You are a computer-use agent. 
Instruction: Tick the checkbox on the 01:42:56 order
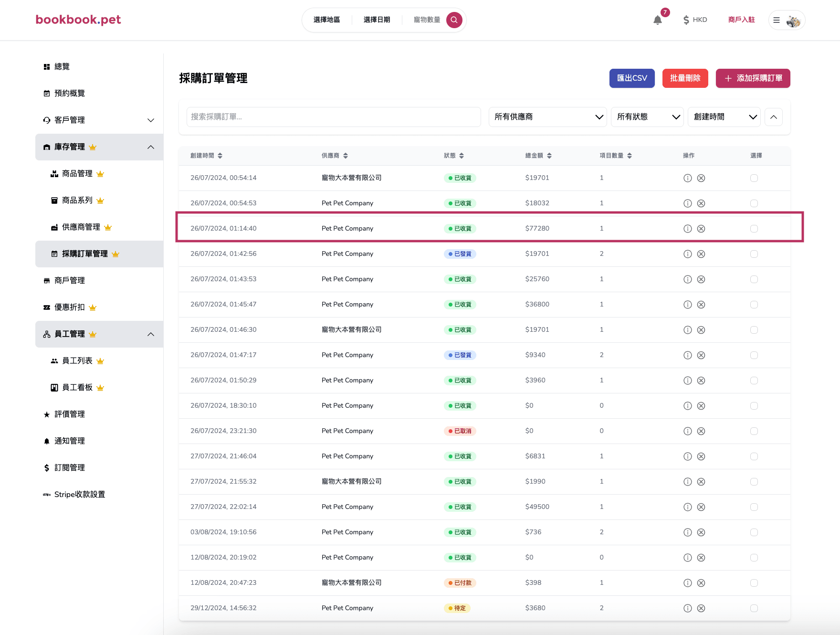[754, 254]
